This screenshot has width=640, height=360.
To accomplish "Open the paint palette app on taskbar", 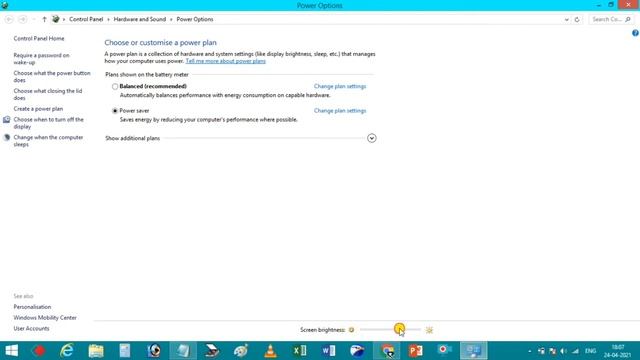I will coord(241,351).
